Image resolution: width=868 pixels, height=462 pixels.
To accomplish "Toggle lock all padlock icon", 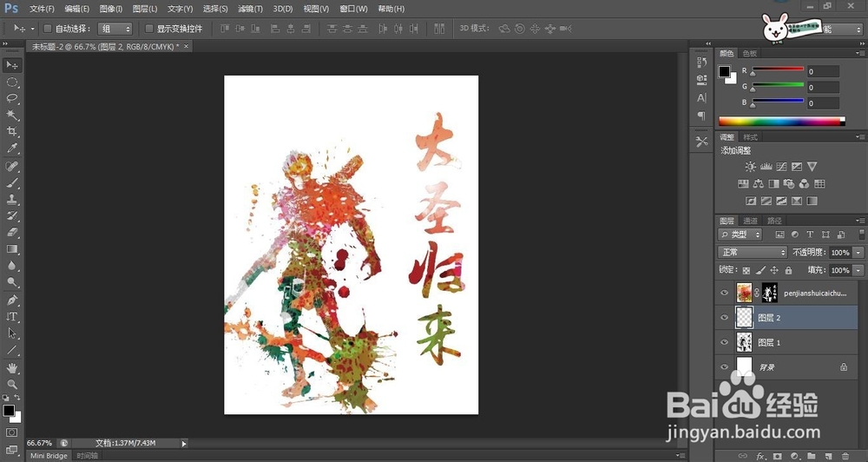I will 788,270.
